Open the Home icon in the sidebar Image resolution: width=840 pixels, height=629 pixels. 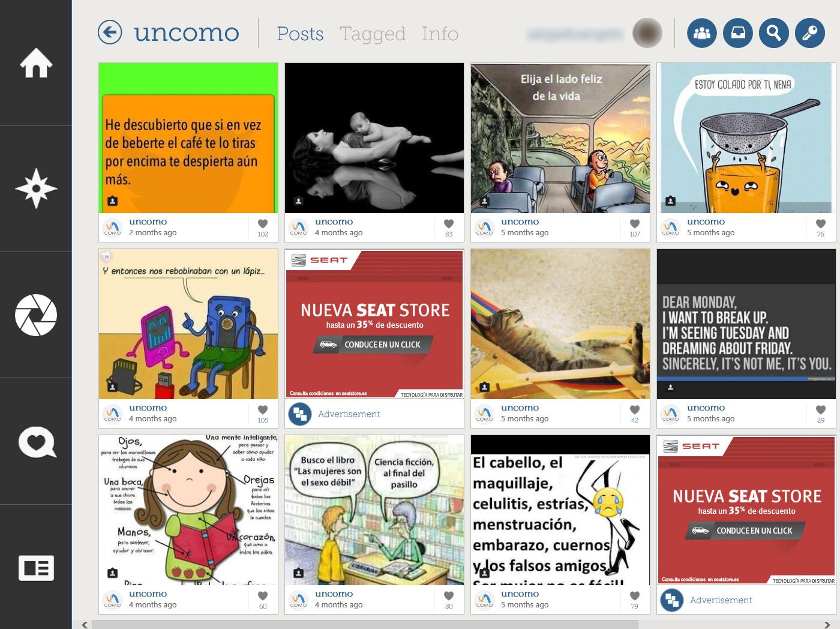pos(36,63)
